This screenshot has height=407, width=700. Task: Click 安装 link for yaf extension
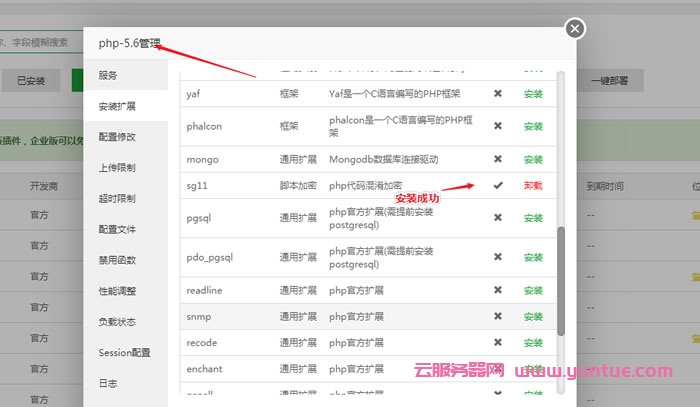point(533,94)
